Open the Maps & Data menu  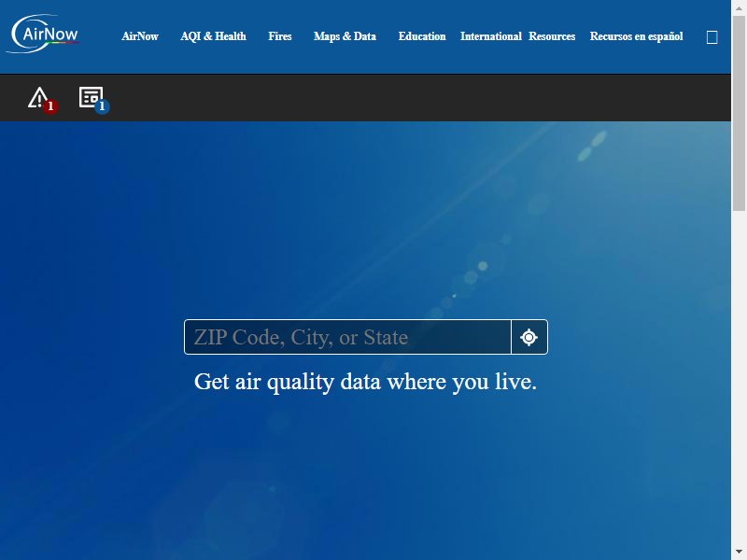[x=345, y=36]
